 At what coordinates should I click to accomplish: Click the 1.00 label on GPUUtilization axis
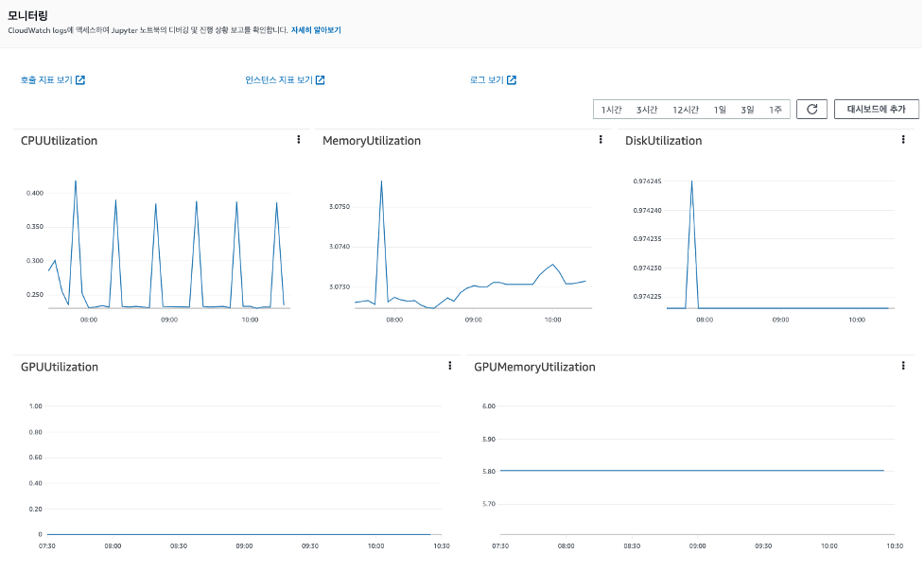pyautogui.click(x=35, y=406)
